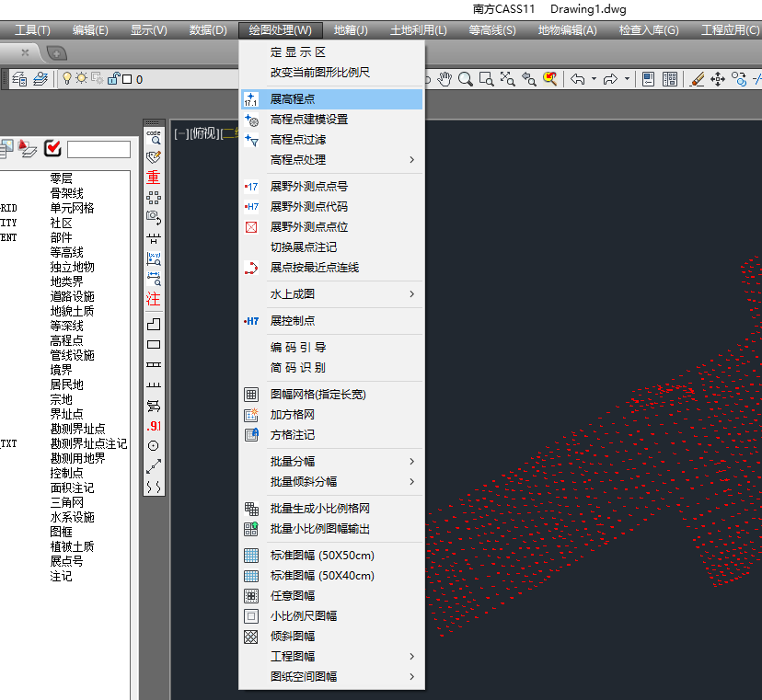
Task: Click the search input field in layer panel
Action: point(98,149)
